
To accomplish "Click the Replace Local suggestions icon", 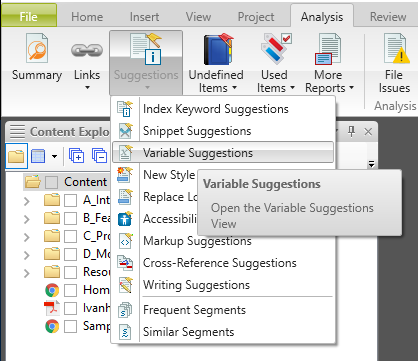I will click(125, 197).
